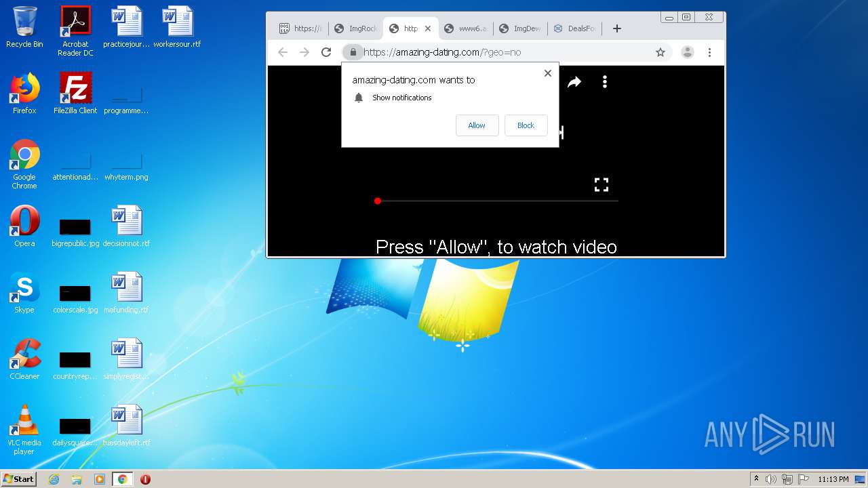Screen dimensions: 868x488
Task: Open tuesdayleft.rtf document
Action: coord(126,426)
